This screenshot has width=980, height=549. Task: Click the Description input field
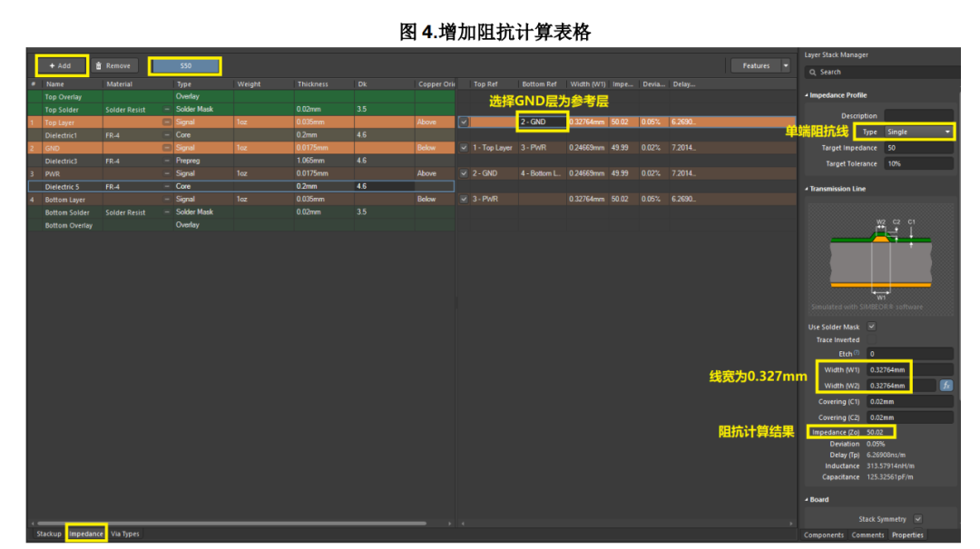click(x=918, y=115)
